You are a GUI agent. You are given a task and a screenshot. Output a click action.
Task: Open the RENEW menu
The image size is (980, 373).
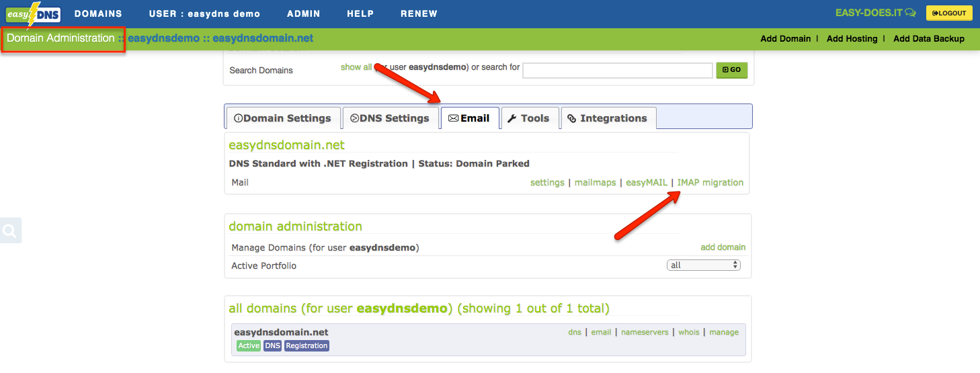(x=419, y=13)
